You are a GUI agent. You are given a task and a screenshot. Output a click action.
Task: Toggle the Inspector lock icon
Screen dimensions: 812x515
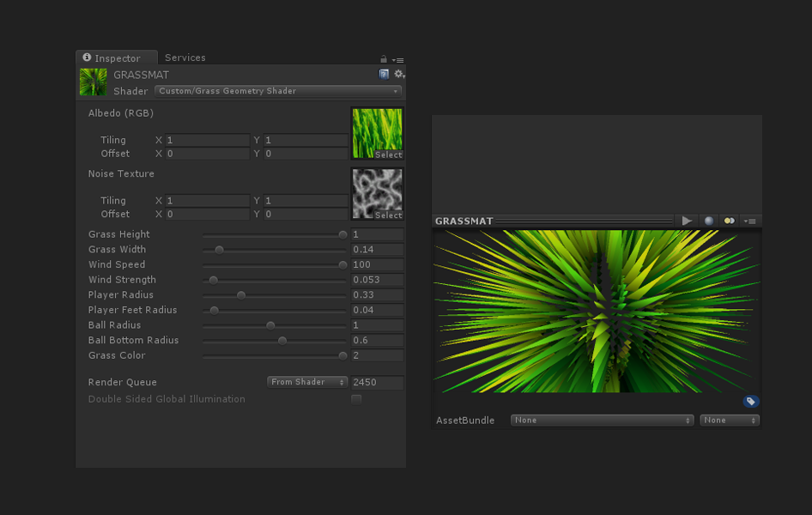pos(384,59)
